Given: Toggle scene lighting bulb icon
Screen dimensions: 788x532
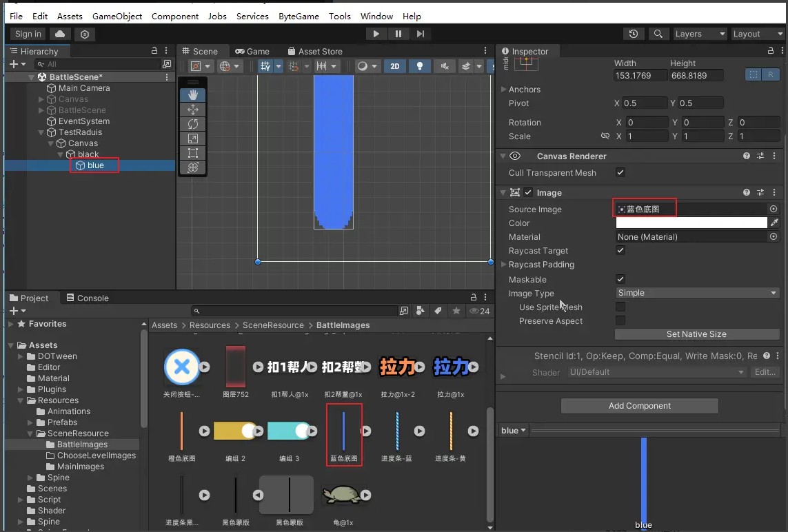Looking at the screenshot, I should (419, 66).
